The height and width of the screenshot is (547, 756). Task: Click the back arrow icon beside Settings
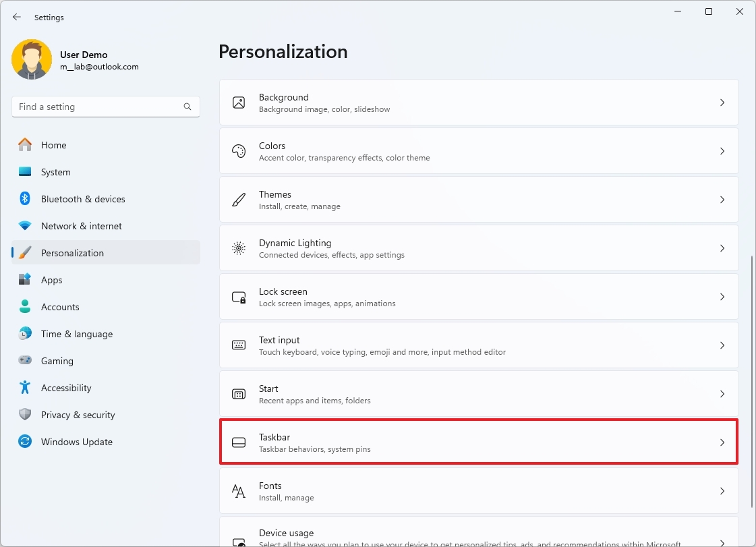tap(17, 17)
